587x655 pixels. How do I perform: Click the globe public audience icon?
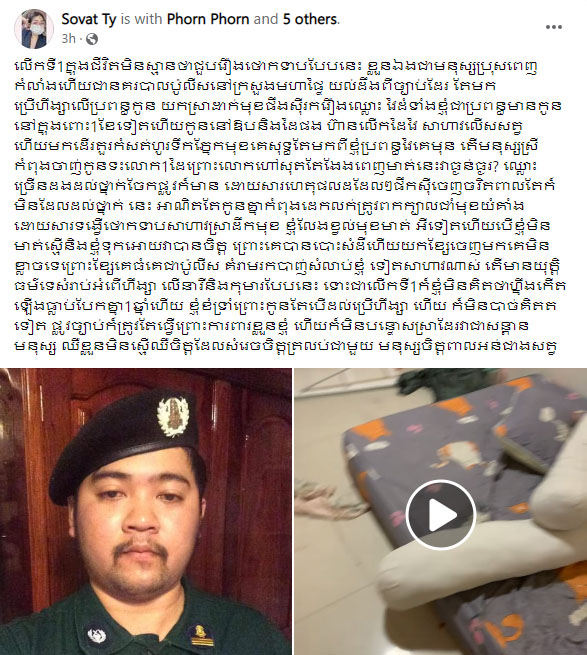pyautogui.click(x=91, y=39)
